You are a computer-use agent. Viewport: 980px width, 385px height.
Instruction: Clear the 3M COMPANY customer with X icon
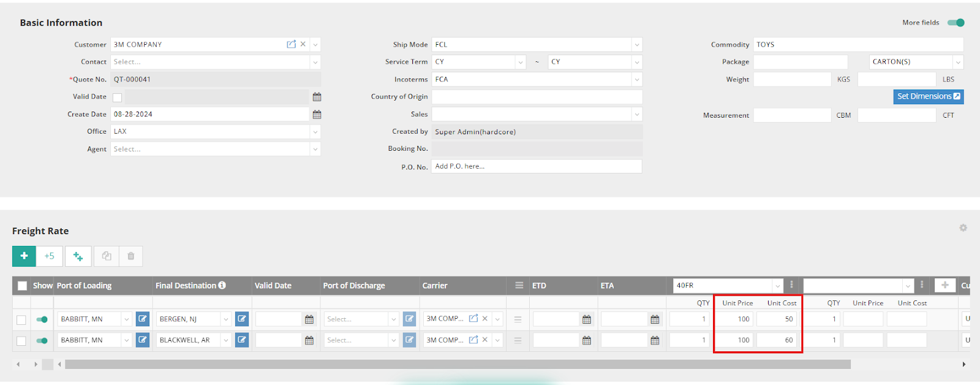pos(303,45)
